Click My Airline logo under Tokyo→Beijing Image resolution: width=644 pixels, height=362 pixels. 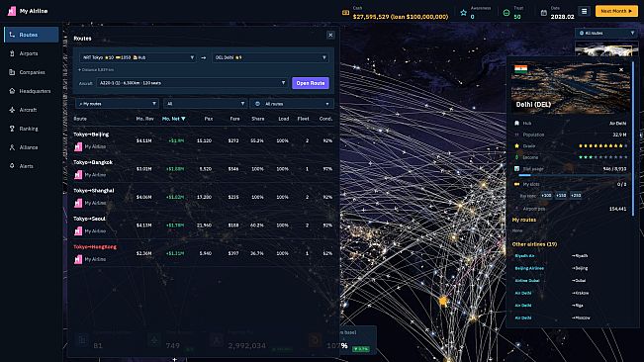point(78,146)
